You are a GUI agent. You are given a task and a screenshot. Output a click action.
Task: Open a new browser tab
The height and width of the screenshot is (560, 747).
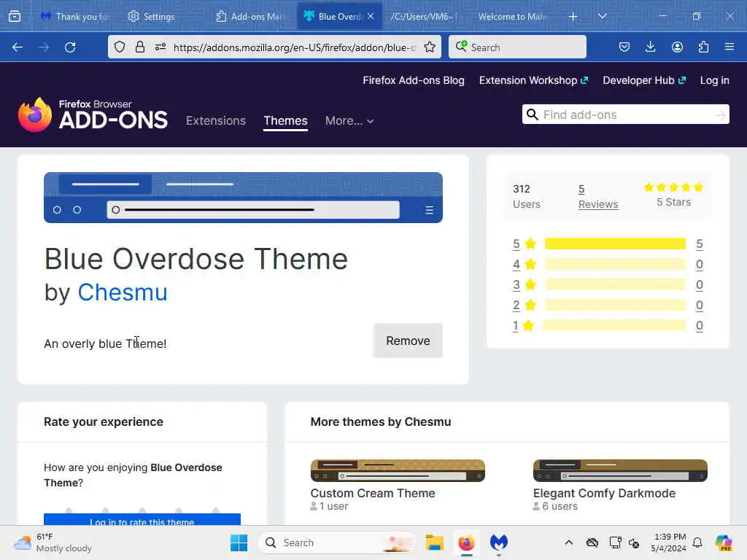(x=573, y=17)
